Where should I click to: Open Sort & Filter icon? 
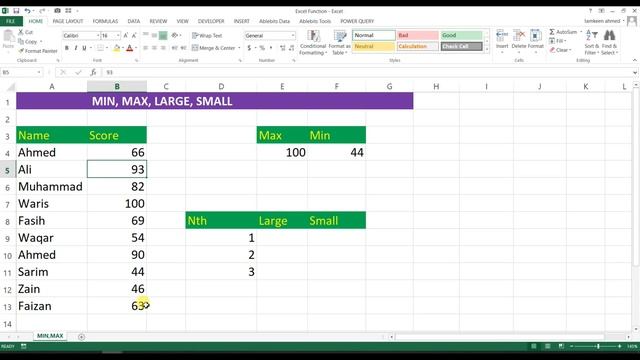point(592,36)
